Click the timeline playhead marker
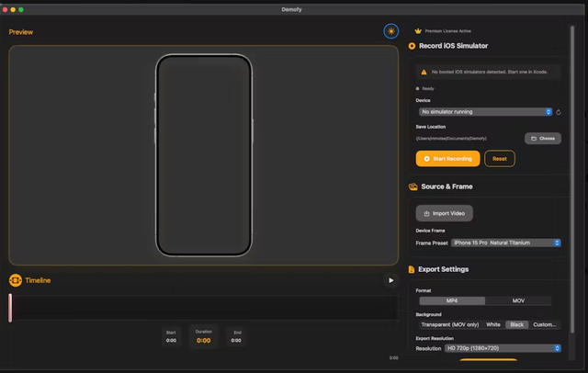 pos(10,308)
